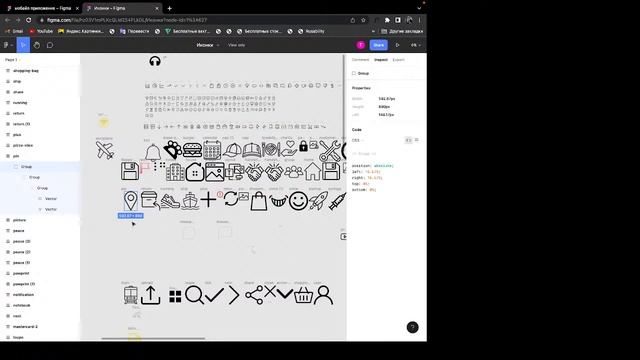
Task: Open the browser extensions puzzle icon
Action: [387, 20]
